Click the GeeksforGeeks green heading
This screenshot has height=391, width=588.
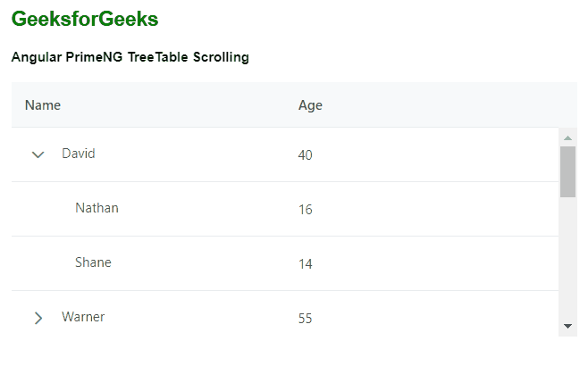(x=85, y=19)
